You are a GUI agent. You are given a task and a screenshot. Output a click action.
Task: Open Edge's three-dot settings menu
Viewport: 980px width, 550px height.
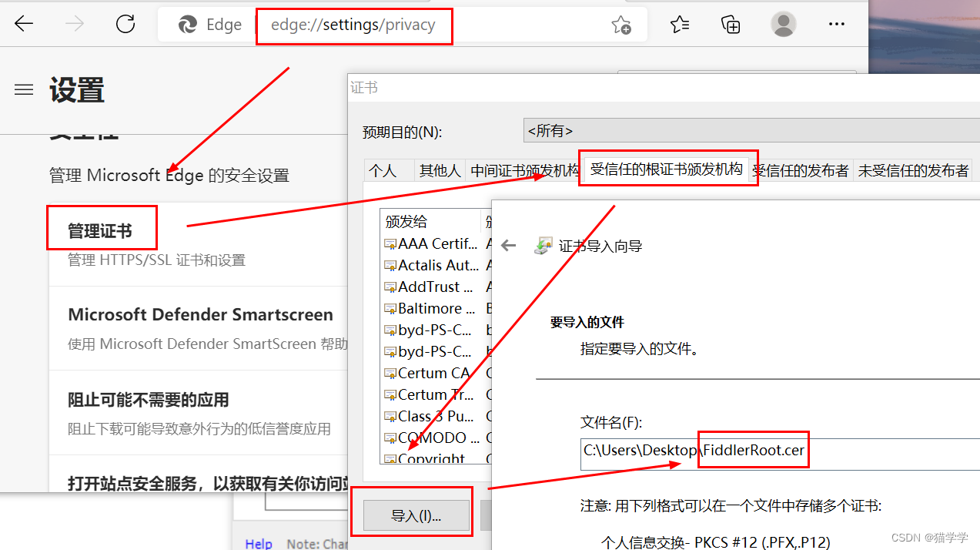[x=837, y=24]
